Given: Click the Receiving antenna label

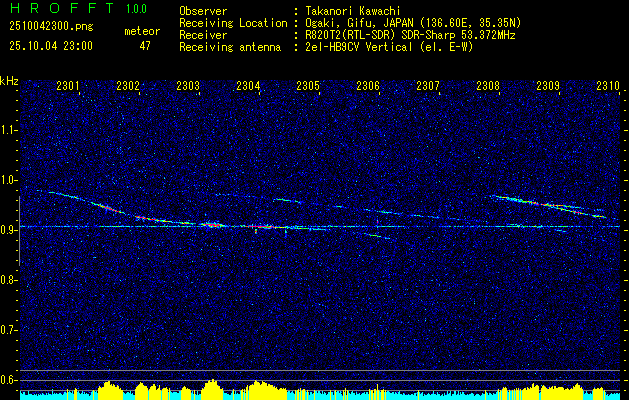Looking at the screenshot, I should [230, 47].
